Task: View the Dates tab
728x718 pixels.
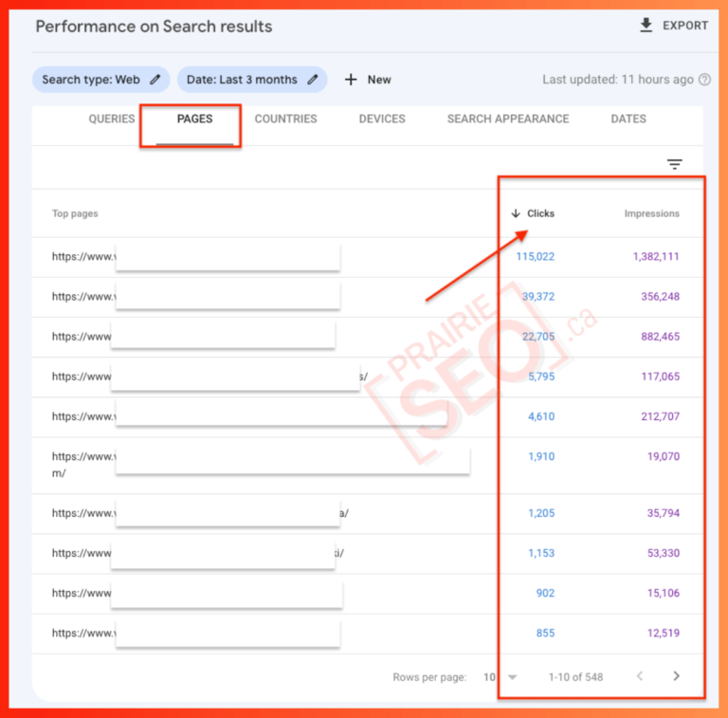Action: coord(628,119)
